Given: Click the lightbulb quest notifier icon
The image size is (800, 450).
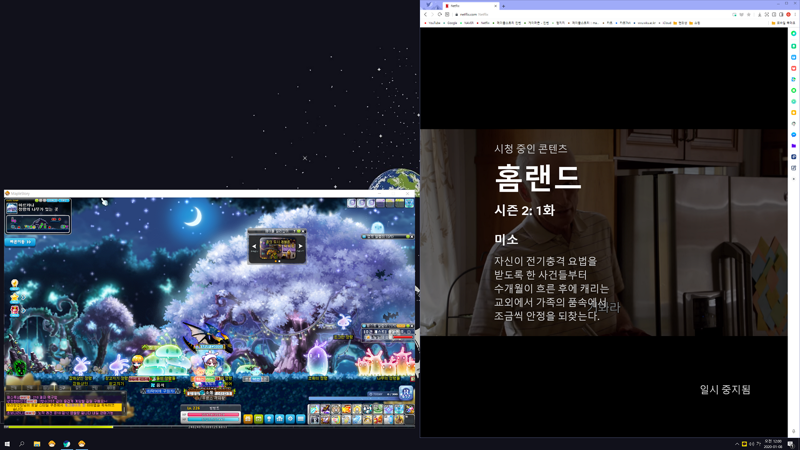Looking at the screenshot, I should point(15,284).
